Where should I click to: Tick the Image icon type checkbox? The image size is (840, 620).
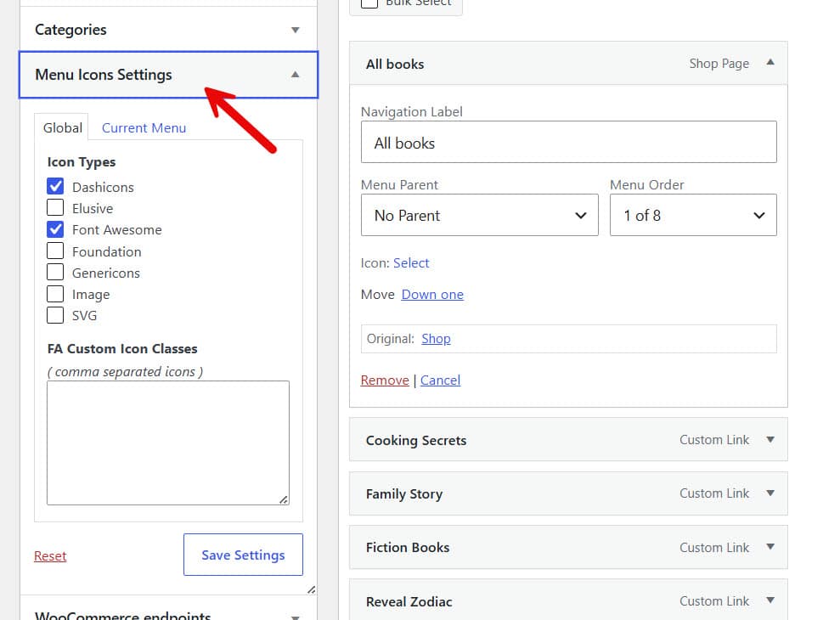[55, 294]
